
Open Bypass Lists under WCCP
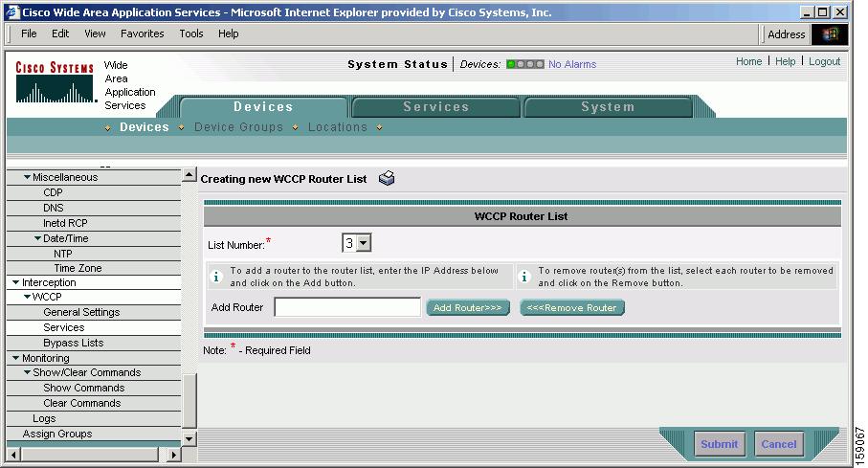click(73, 343)
